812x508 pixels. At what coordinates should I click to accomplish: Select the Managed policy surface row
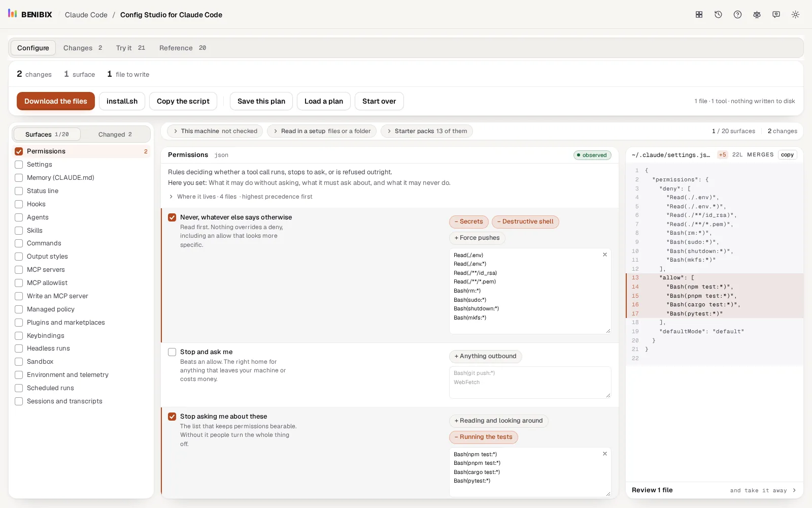(x=81, y=309)
